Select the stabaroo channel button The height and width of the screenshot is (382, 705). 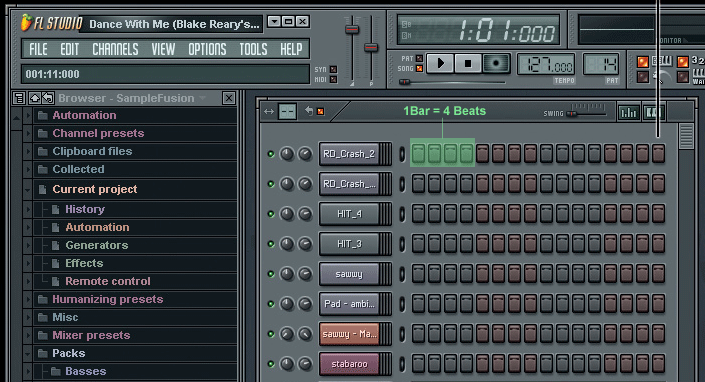tap(349, 364)
